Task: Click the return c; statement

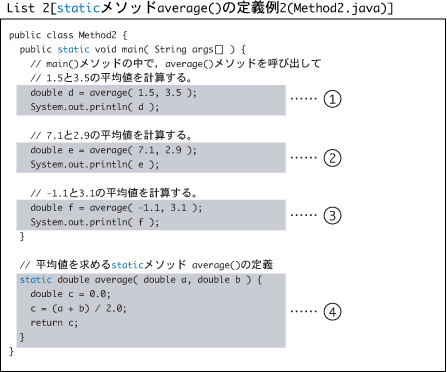Action: [54, 323]
